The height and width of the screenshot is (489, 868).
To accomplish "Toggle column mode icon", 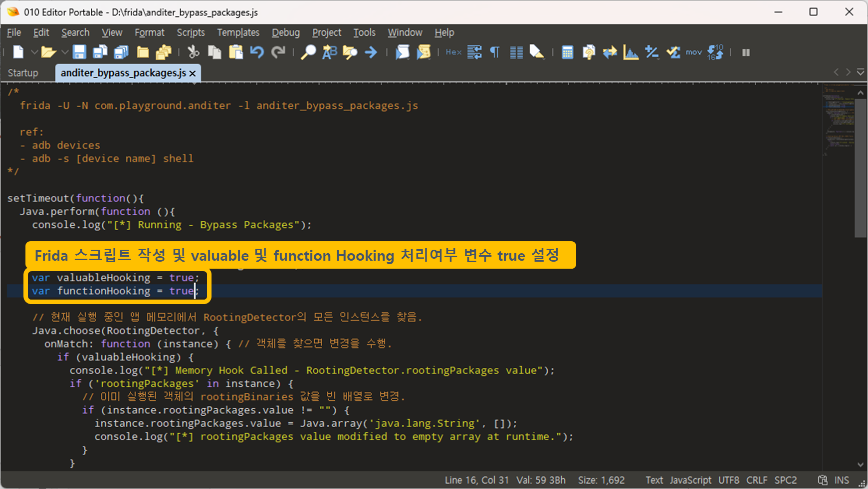I will [x=516, y=52].
